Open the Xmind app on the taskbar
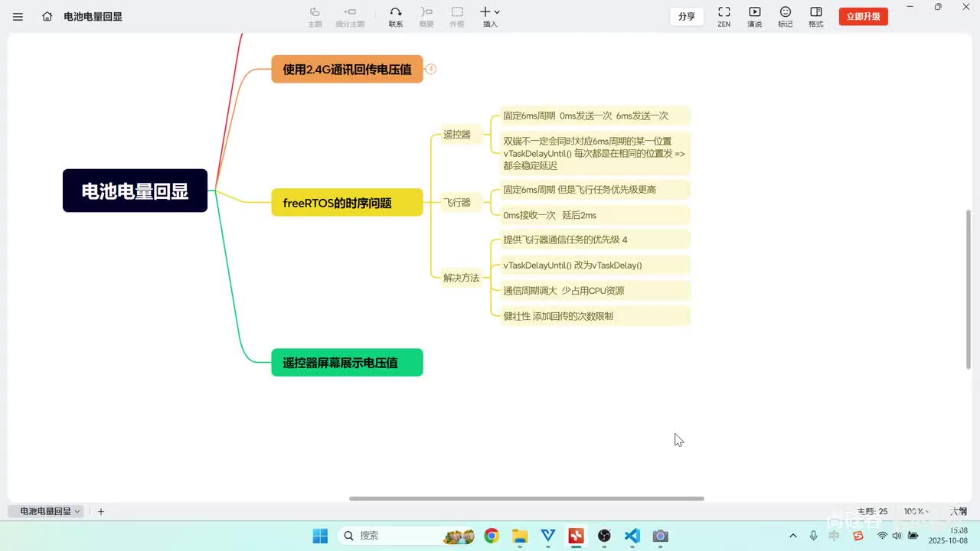The height and width of the screenshot is (551, 980). coord(576,536)
